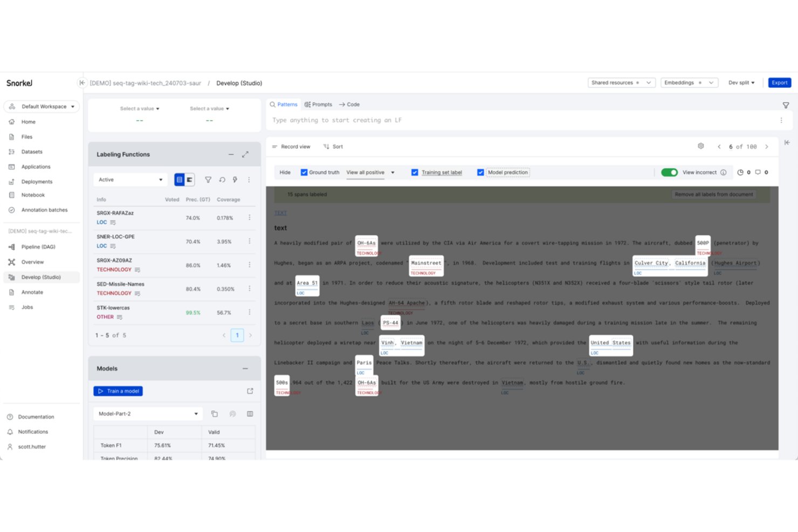
Task: Switch labeling functions to list view
Action: pyautogui.click(x=180, y=180)
